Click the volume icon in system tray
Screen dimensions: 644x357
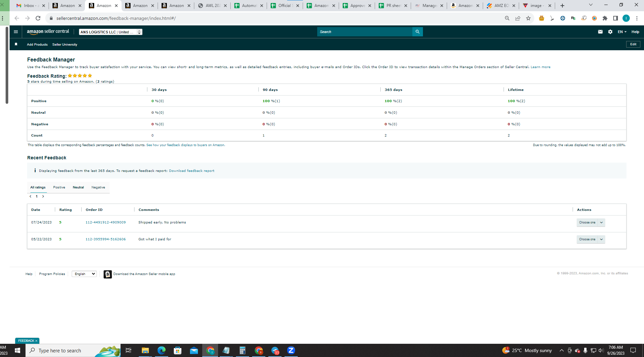tap(601, 350)
